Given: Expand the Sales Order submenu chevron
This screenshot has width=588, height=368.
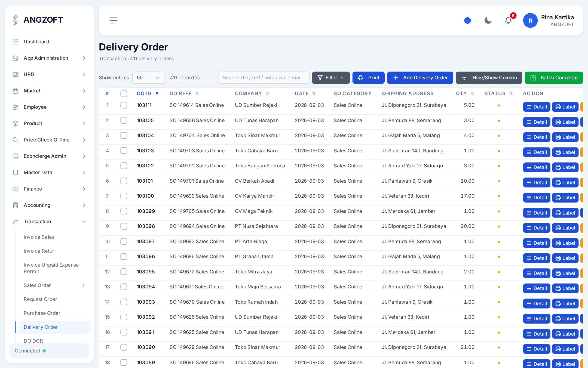Looking at the screenshot, I should coord(83,285).
